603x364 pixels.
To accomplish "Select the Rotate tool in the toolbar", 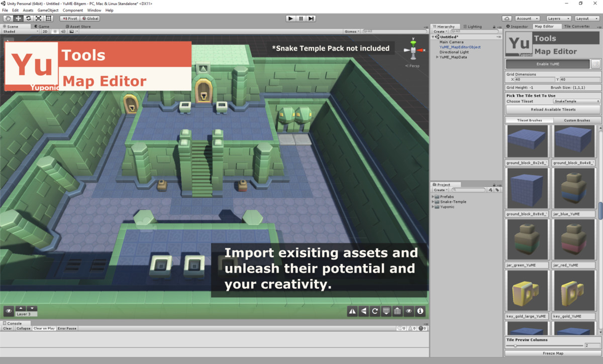I will pyautogui.click(x=28, y=19).
